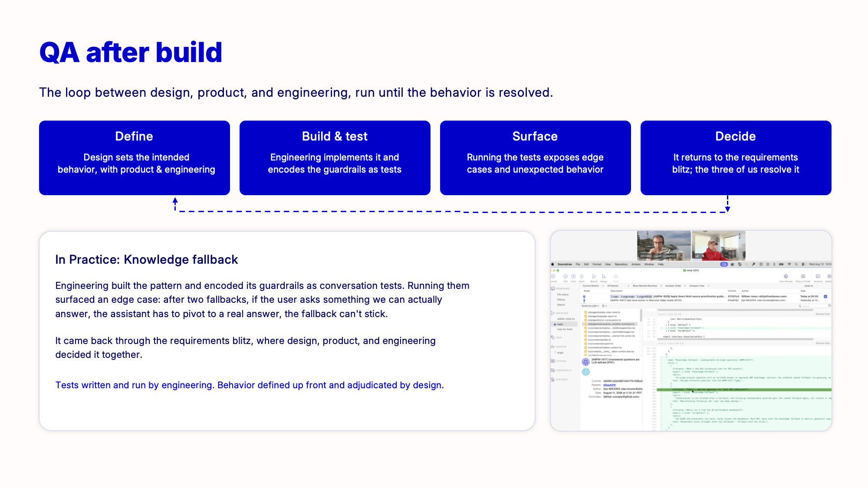Click the Wi-Fi icon in the macOS menu bar

[x=789, y=264]
